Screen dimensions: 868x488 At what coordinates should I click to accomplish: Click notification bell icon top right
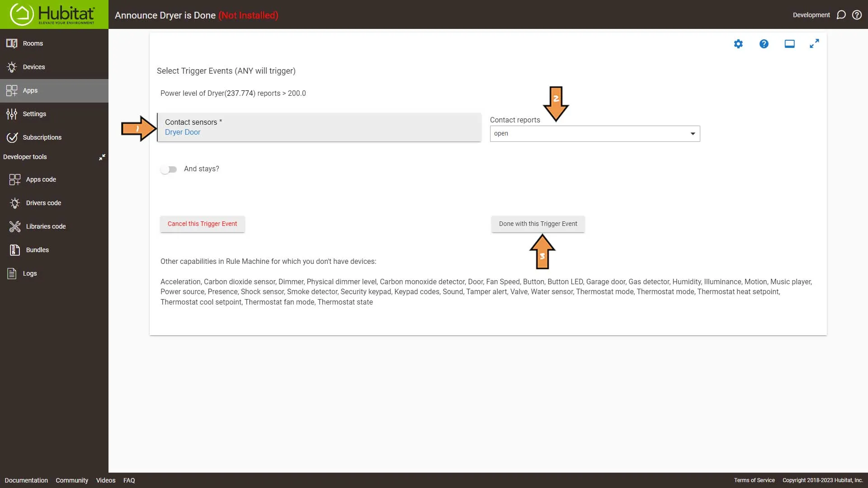point(841,14)
